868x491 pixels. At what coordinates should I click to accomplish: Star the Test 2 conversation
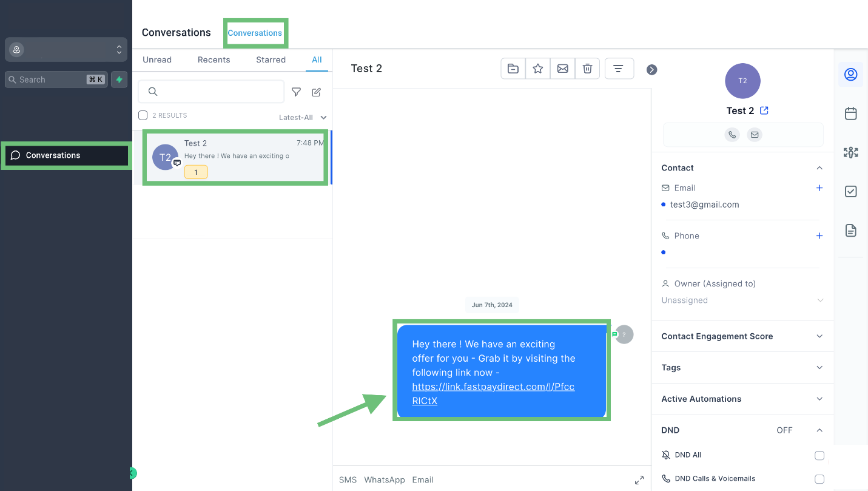538,69
